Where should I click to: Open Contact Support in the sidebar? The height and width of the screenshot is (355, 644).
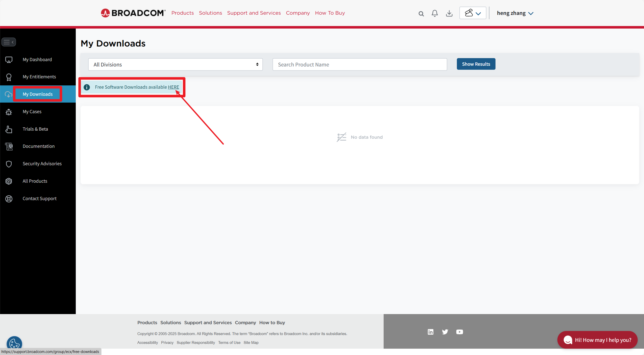[x=40, y=199]
